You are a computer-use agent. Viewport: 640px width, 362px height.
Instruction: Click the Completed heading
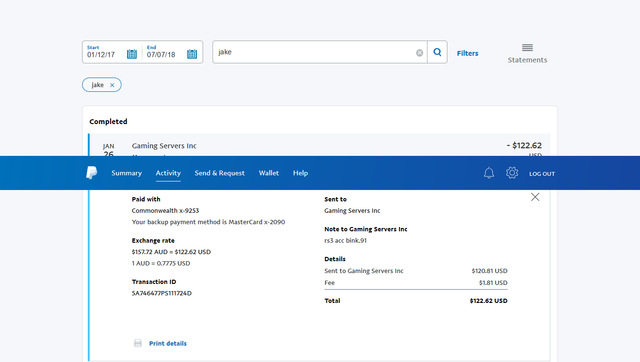pyautogui.click(x=108, y=122)
